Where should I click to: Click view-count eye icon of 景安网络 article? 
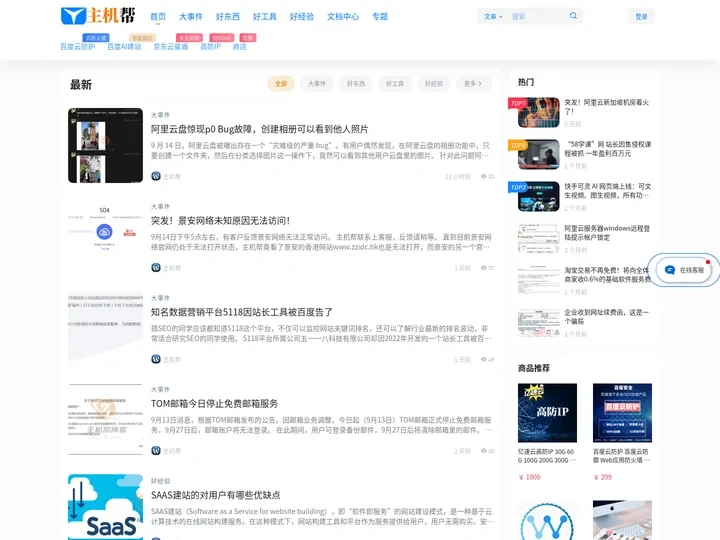pyautogui.click(x=484, y=268)
